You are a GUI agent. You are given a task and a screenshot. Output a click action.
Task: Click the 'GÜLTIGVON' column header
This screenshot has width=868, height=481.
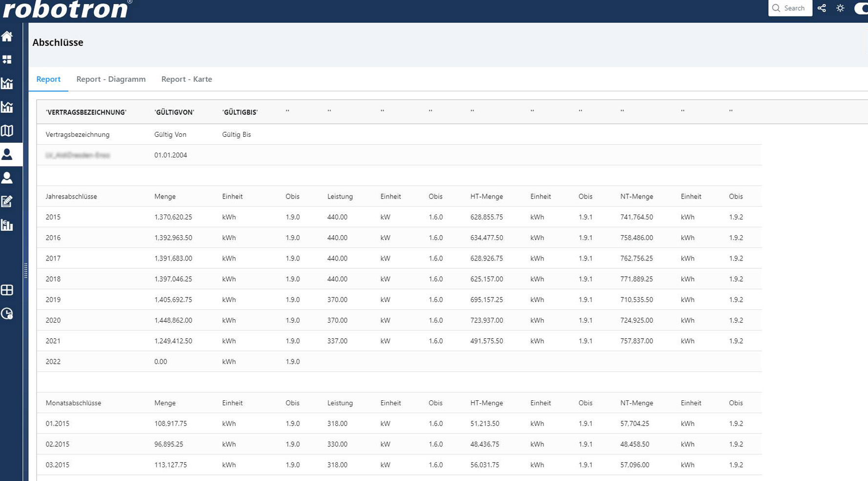pyautogui.click(x=174, y=112)
